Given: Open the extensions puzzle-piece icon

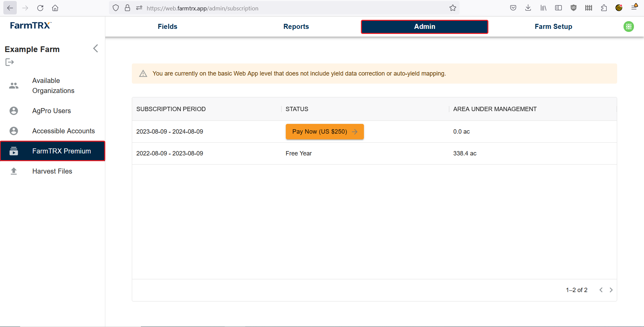Looking at the screenshot, I should pyautogui.click(x=604, y=8).
